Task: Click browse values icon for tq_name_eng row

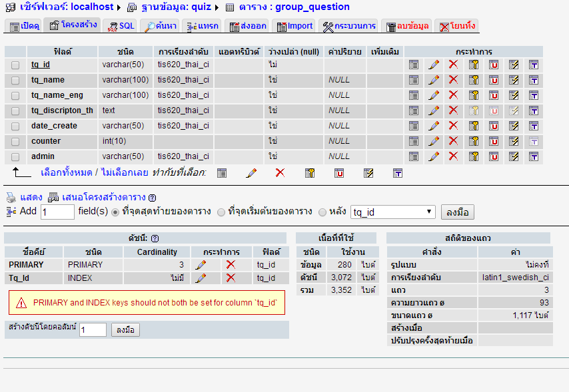Action: [414, 95]
